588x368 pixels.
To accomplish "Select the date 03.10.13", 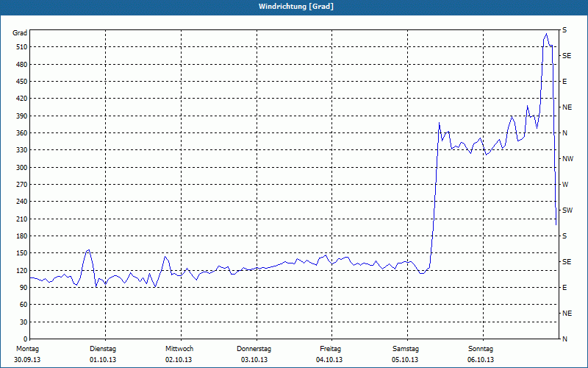I will coord(254,360).
